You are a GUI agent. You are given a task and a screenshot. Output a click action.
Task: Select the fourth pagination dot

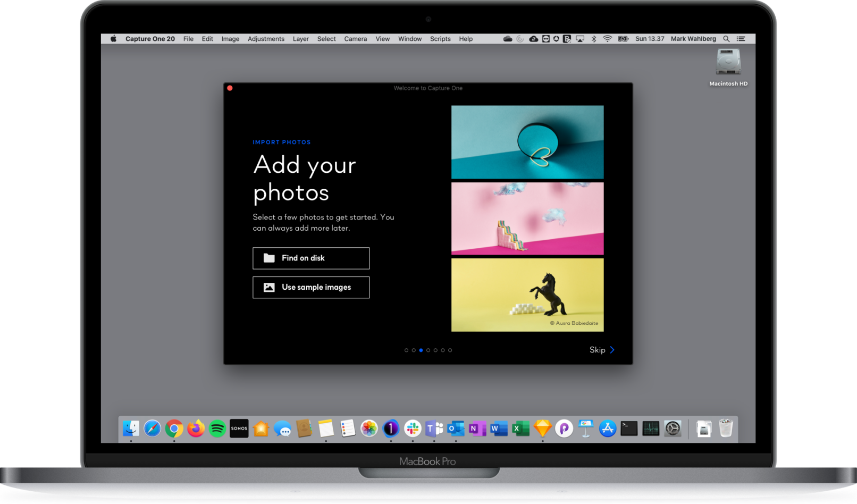[428, 350]
